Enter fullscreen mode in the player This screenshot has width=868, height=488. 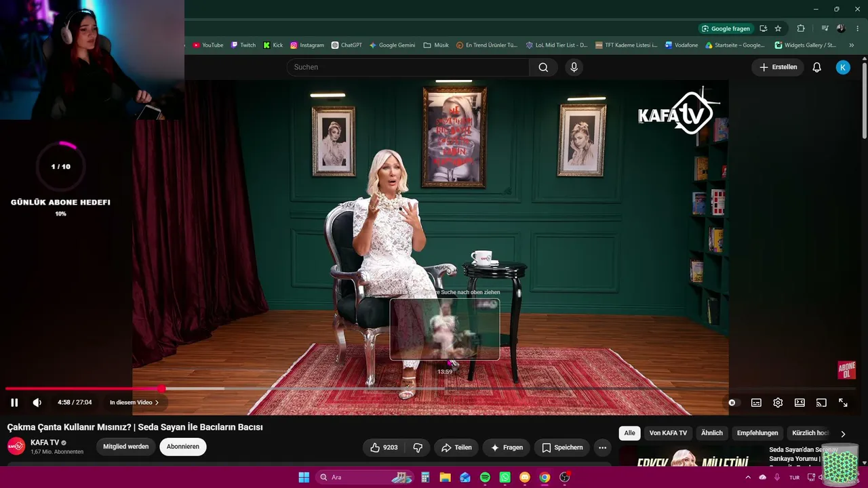point(843,403)
